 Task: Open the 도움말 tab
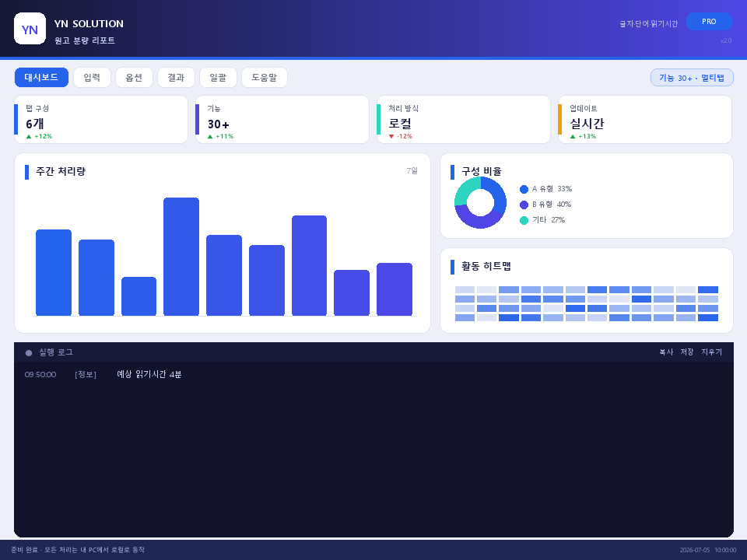pyautogui.click(x=265, y=77)
